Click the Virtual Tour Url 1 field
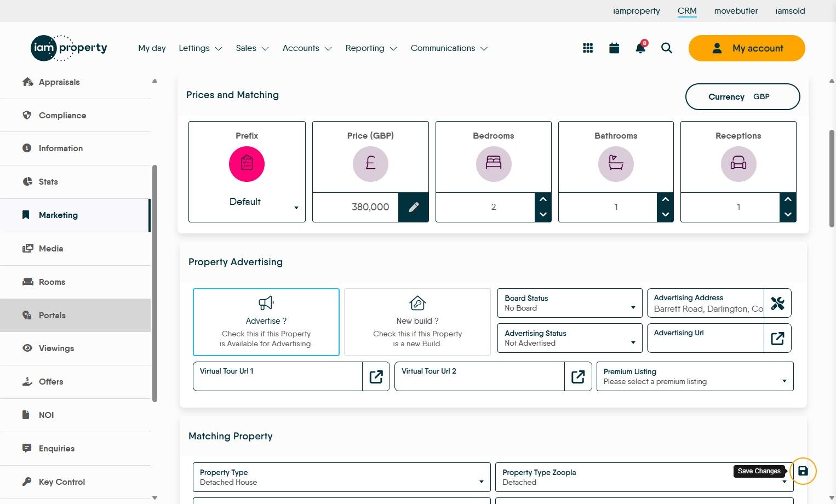Screen dimensions: 836x504 pos(278,376)
